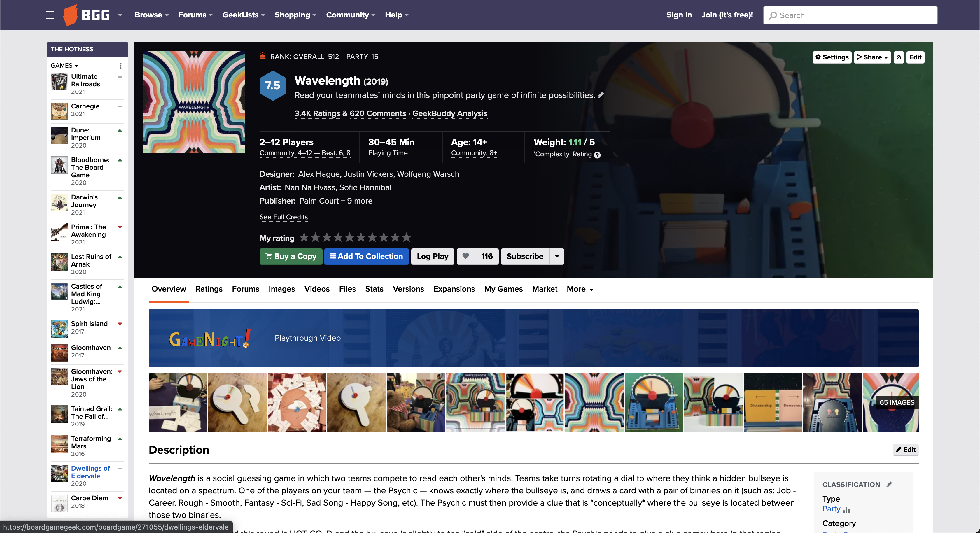
Task: Click the top-right Edit button
Action: click(x=915, y=57)
